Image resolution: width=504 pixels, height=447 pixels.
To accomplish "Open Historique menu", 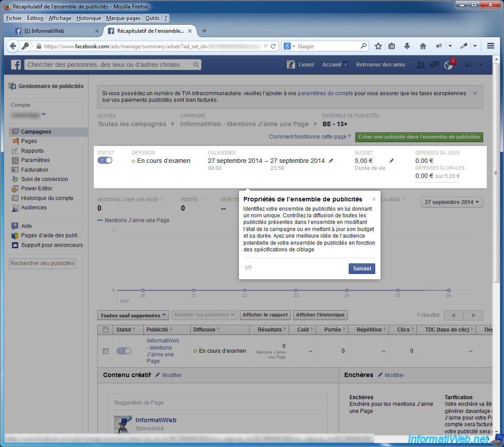I will point(88,18).
